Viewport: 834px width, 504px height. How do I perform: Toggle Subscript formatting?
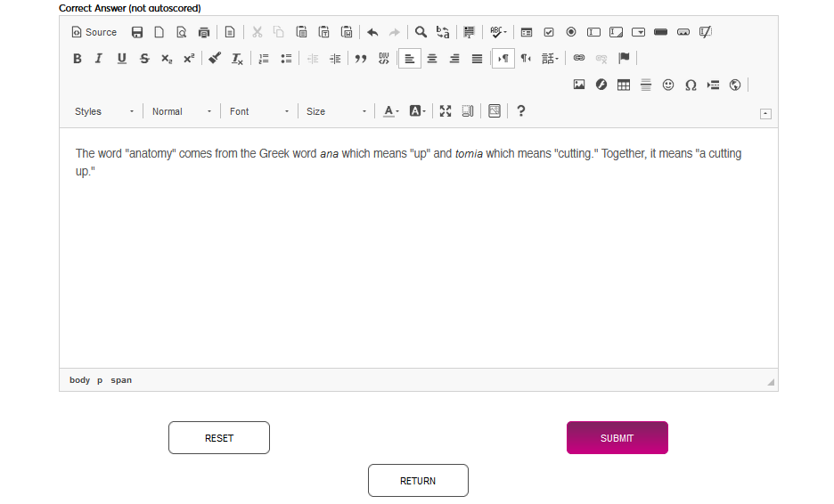point(167,59)
